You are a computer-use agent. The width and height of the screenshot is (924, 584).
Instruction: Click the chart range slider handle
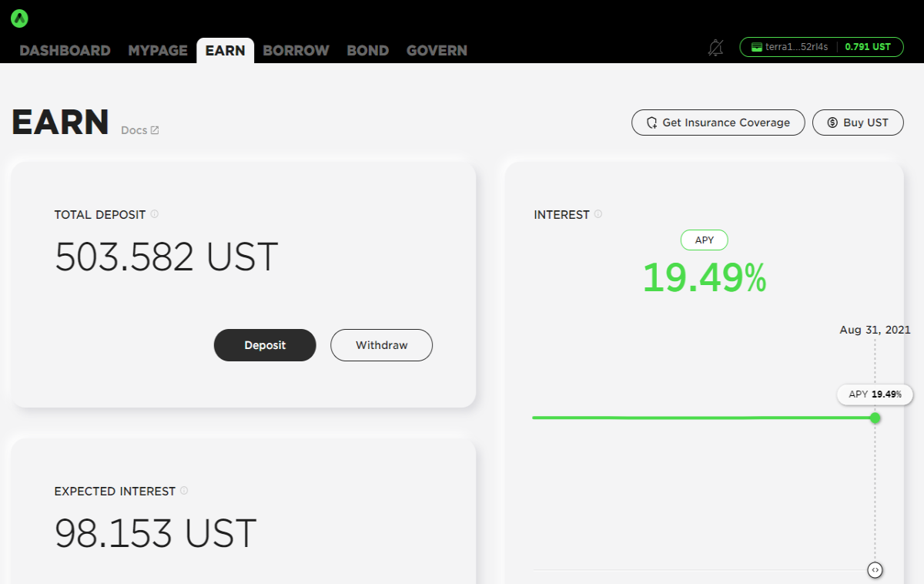[x=875, y=570]
